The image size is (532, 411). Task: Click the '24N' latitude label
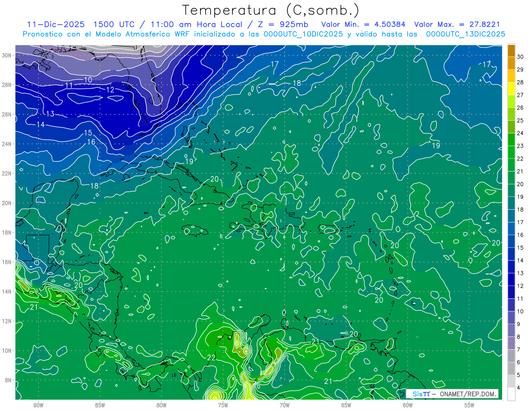click(x=7, y=144)
